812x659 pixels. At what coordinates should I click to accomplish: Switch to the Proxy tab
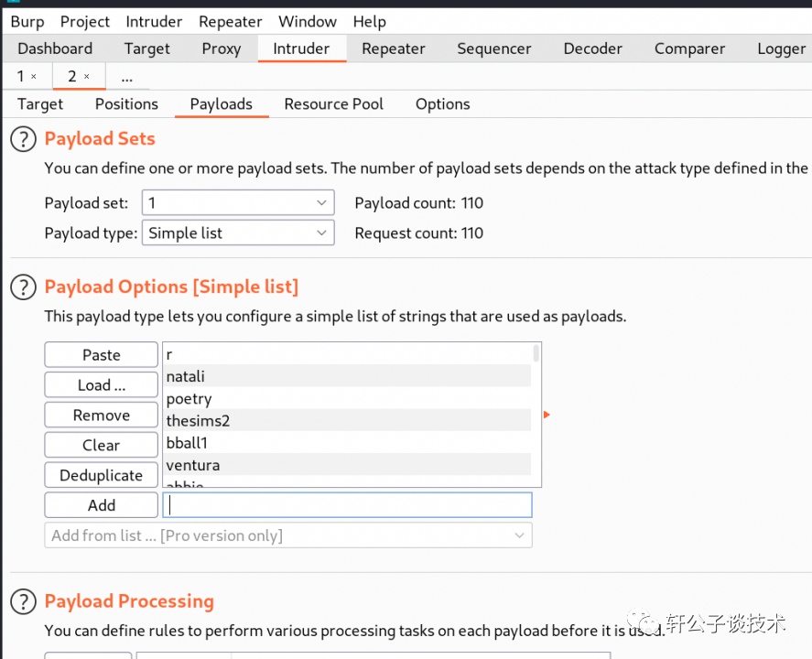(222, 49)
